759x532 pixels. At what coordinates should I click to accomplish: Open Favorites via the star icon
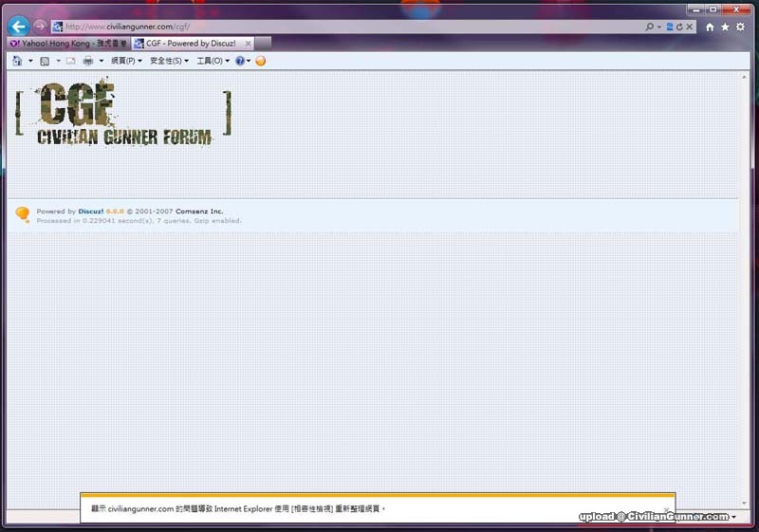pyautogui.click(x=725, y=28)
